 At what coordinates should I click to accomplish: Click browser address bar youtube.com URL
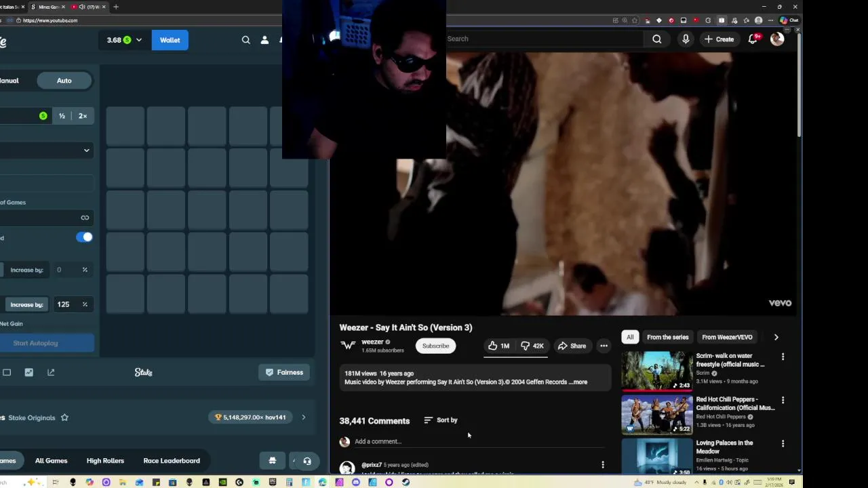(50, 20)
